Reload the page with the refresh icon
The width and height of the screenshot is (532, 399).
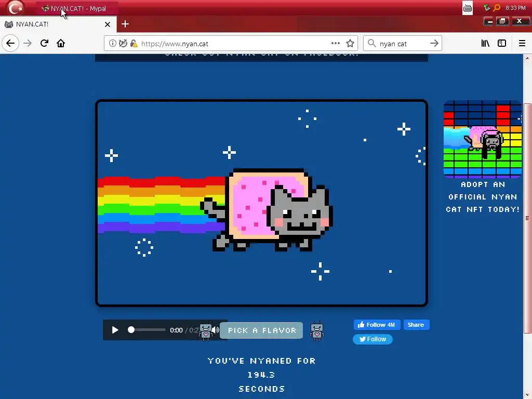coord(44,44)
